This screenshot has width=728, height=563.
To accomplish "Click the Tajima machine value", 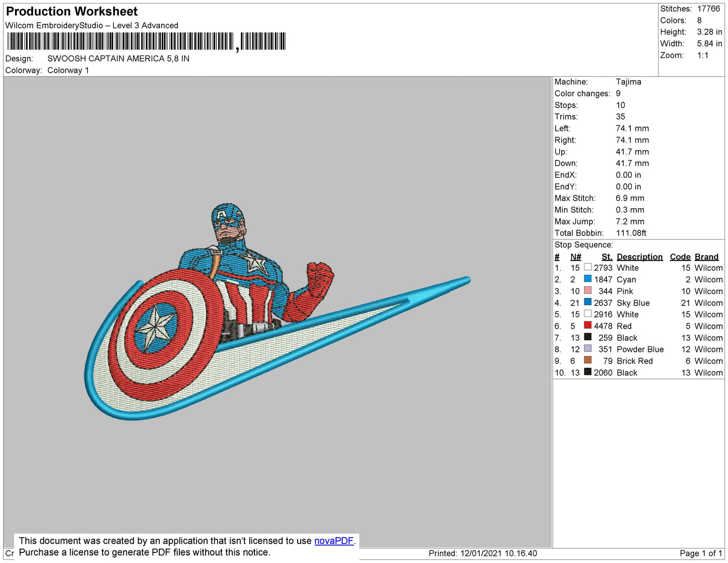I will coord(628,82).
